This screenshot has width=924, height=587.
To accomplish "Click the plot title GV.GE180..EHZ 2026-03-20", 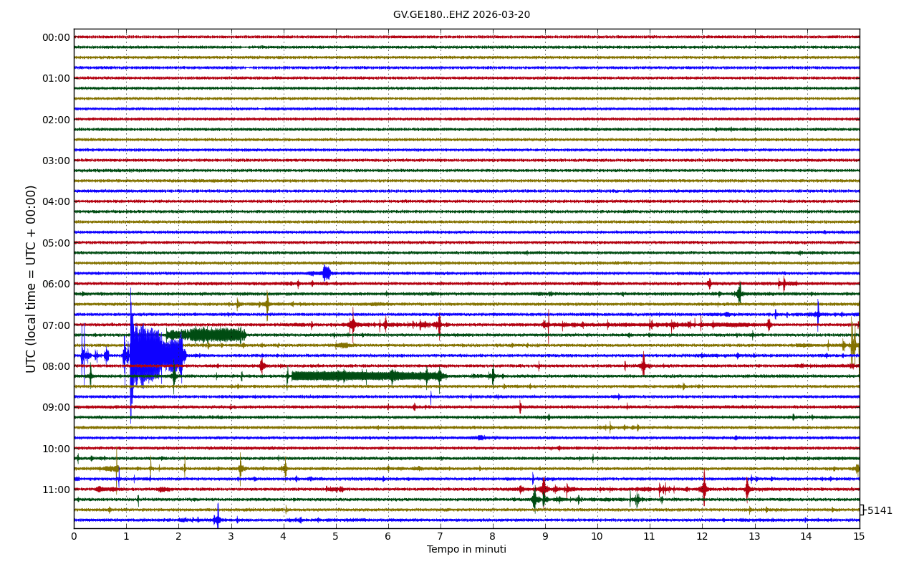I will point(461,15).
